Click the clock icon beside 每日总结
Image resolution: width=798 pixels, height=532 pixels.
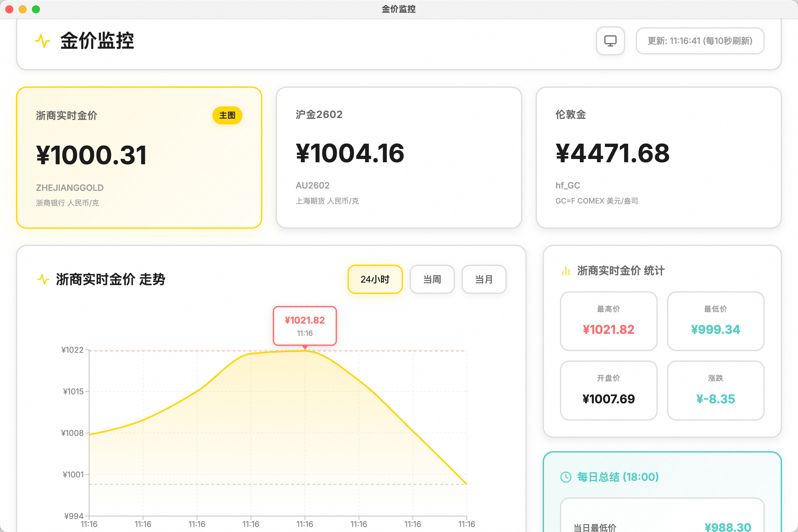coord(566,477)
